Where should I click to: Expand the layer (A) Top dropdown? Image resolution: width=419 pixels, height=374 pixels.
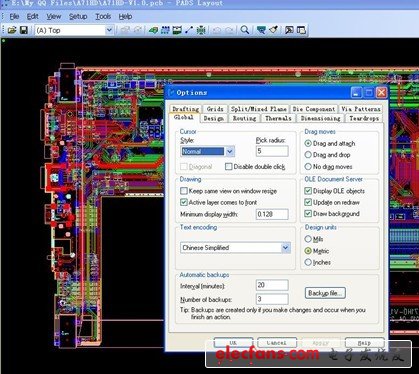pyautogui.click(x=109, y=30)
